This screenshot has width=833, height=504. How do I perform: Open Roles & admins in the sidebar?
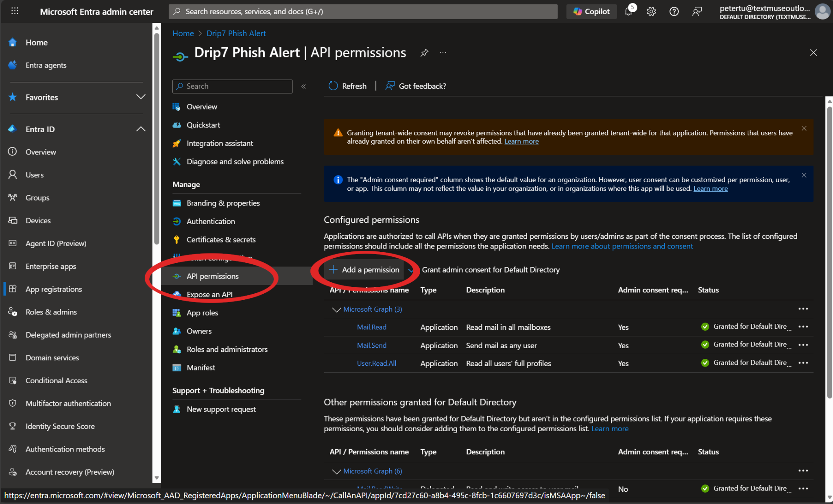point(51,312)
